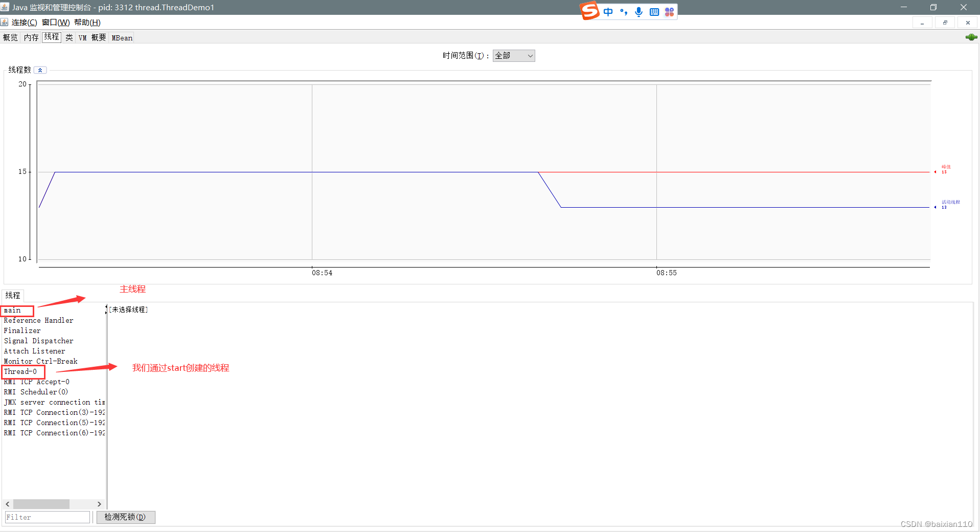980x532 pixels.
Task: Select the RMI TCP Connection(3) thread
Action: tap(54, 412)
